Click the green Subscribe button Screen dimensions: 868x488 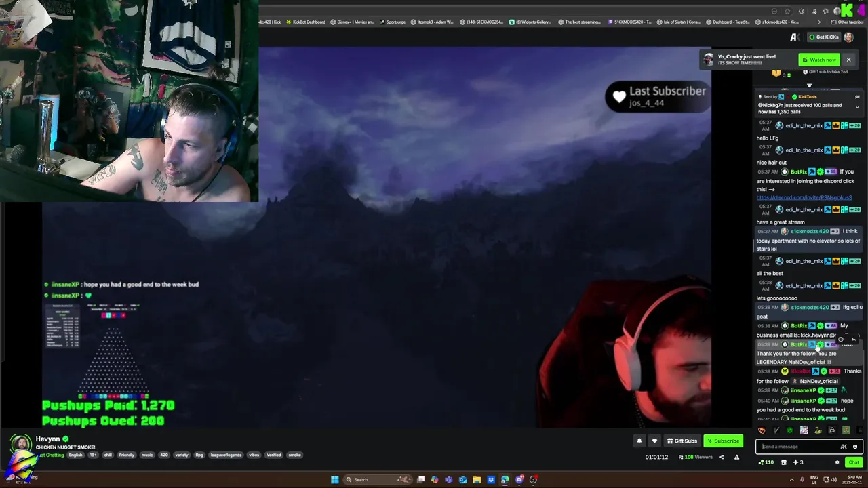(723, 441)
